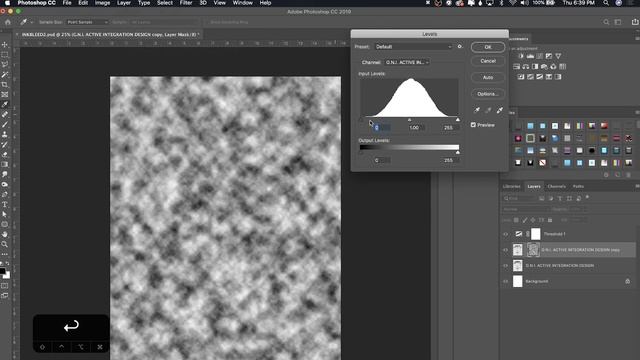Screen dimensions: 640x360
Task: Open the Sample Size dropdown
Action: (87, 22)
